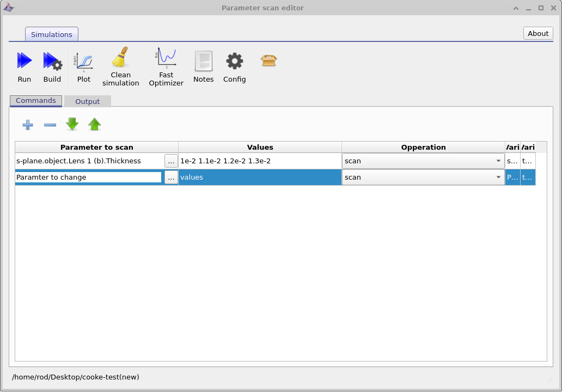Click the Build icon with gear arrows
Screen dimensions: 562x392
(x=52, y=62)
